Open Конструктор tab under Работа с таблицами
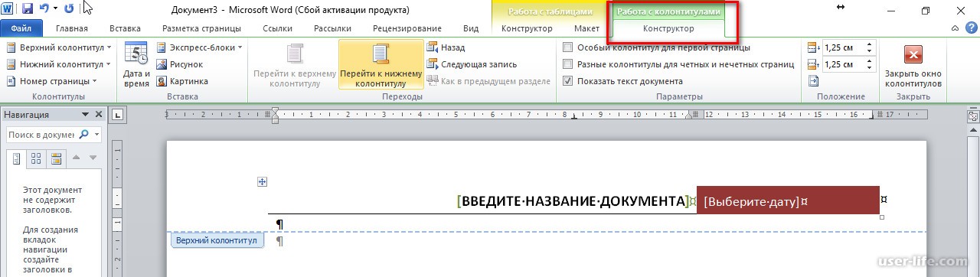This screenshot has height=277, width=980. [527, 28]
